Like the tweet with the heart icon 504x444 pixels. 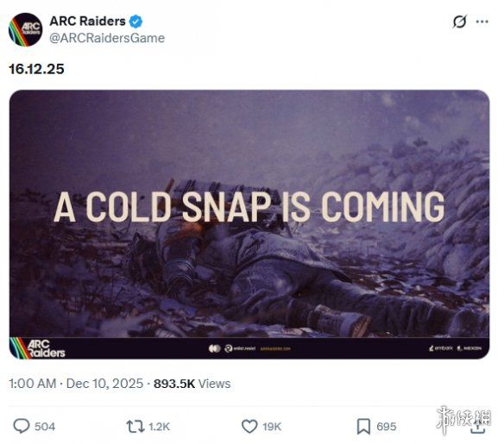[249, 427]
